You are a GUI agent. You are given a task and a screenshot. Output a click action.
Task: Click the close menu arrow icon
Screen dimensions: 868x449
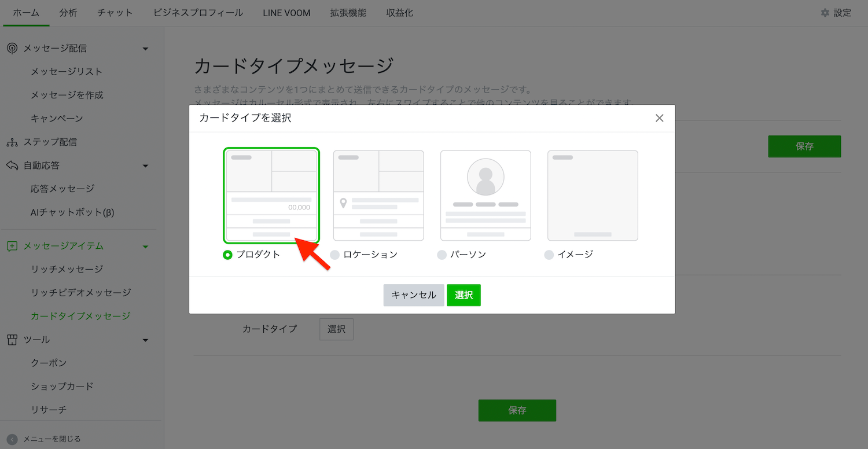(x=12, y=439)
